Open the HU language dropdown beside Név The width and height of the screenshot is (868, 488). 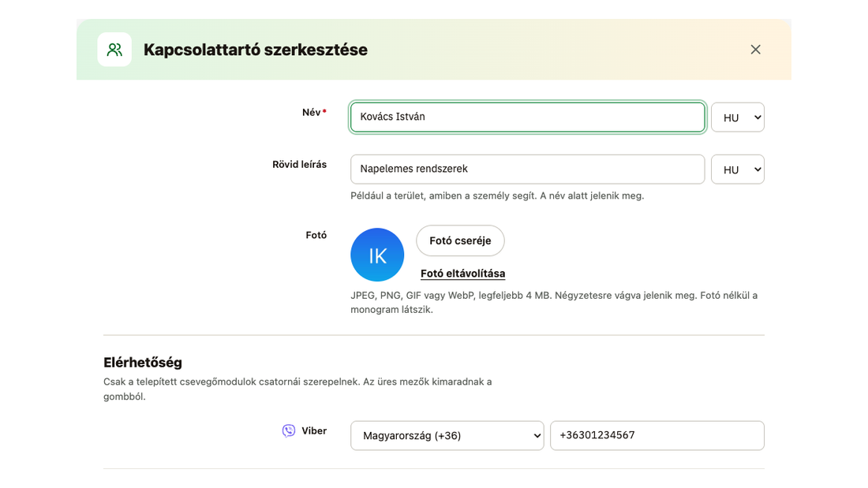click(x=737, y=117)
